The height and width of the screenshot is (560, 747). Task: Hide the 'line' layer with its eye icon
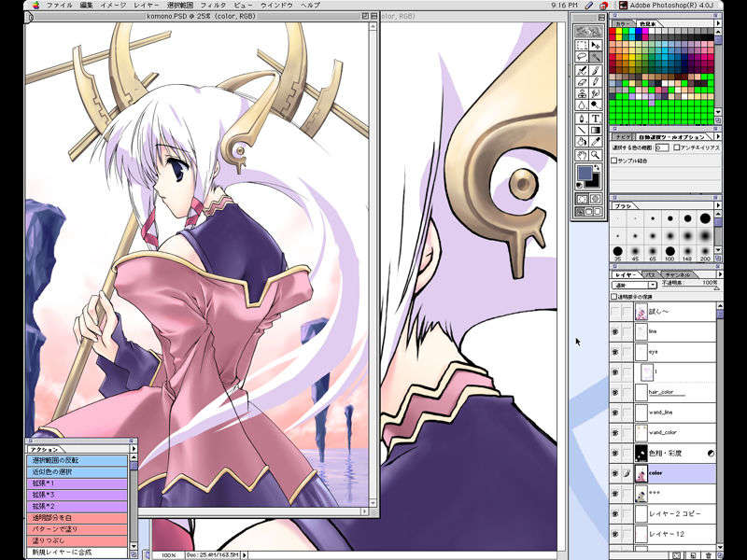[615, 331]
